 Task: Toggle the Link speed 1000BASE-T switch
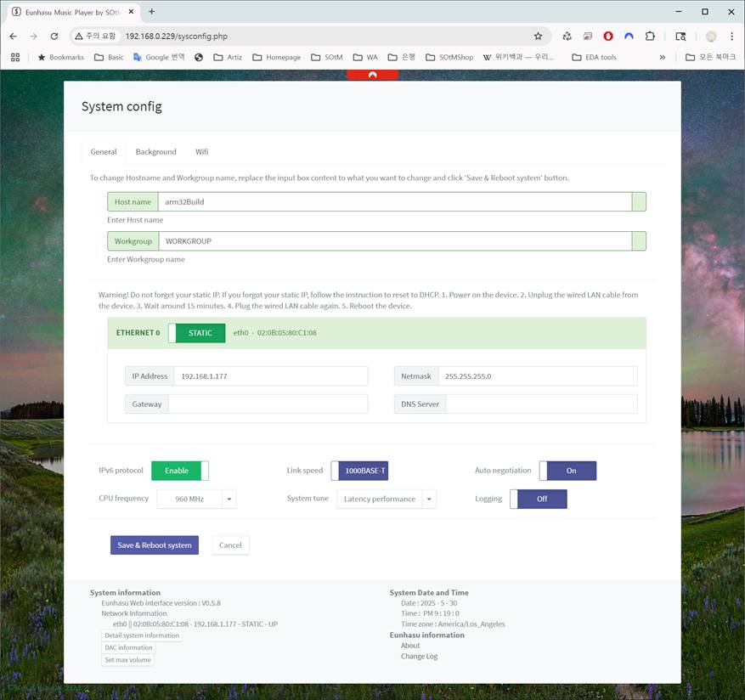(x=359, y=471)
